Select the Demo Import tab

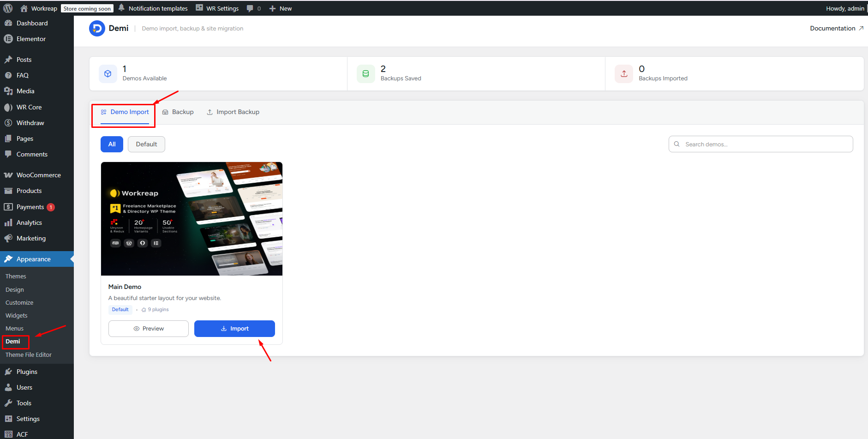tap(125, 112)
